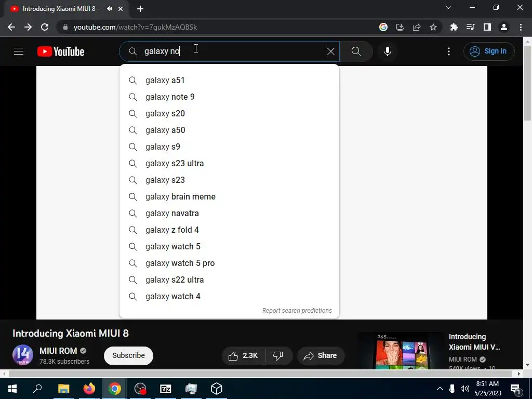
Task: Open a new Chrome tab
Action: [140, 9]
